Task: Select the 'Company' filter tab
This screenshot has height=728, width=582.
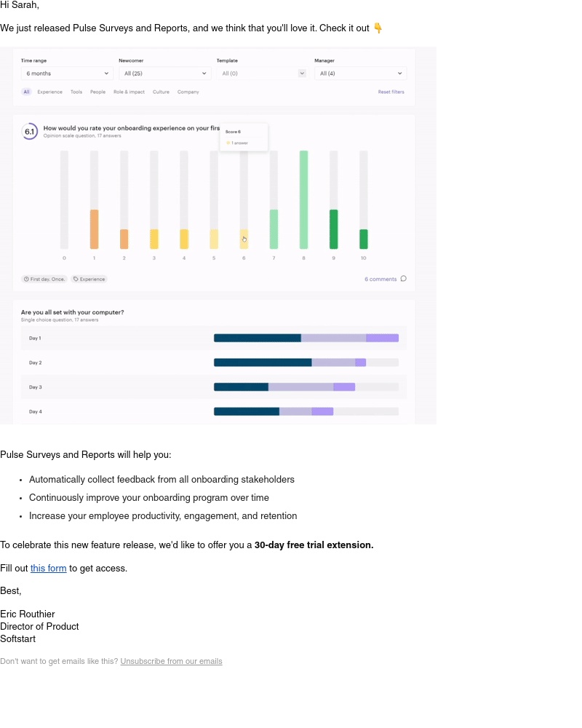Action: pyautogui.click(x=188, y=92)
